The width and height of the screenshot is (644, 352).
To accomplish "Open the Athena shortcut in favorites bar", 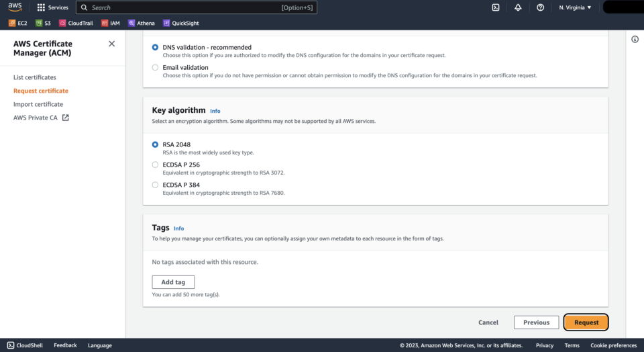I will 141,23.
